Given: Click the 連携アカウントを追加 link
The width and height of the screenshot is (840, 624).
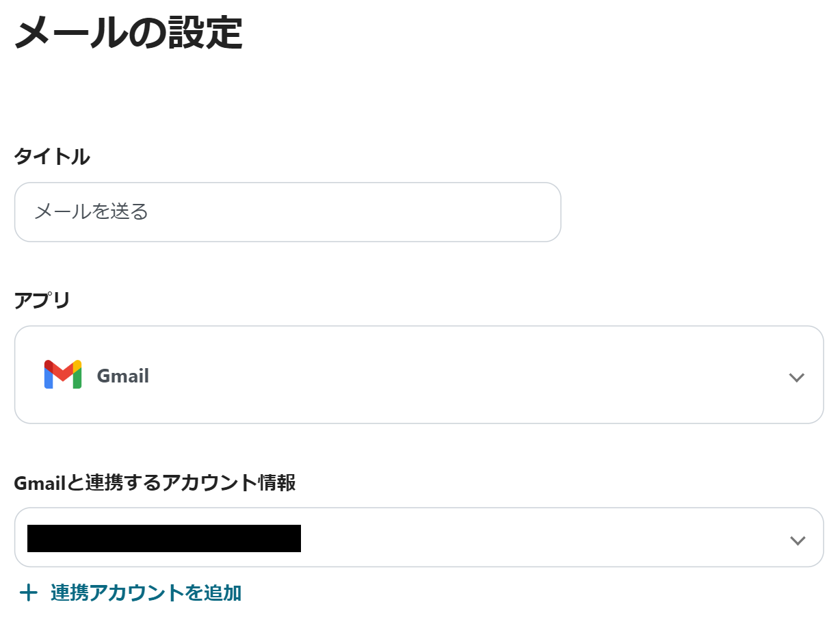Looking at the screenshot, I should pyautogui.click(x=146, y=593).
